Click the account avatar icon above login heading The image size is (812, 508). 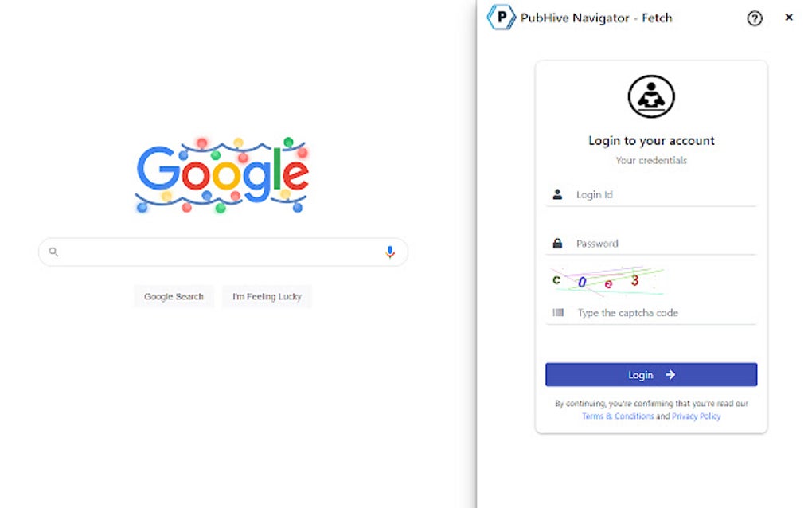tap(650, 95)
